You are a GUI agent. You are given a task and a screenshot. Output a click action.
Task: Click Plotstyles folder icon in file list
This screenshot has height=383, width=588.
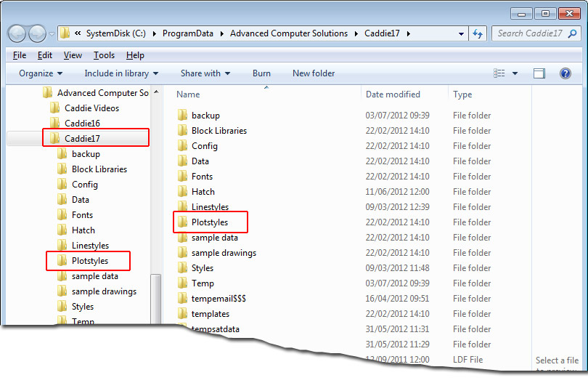click(183, 222)
